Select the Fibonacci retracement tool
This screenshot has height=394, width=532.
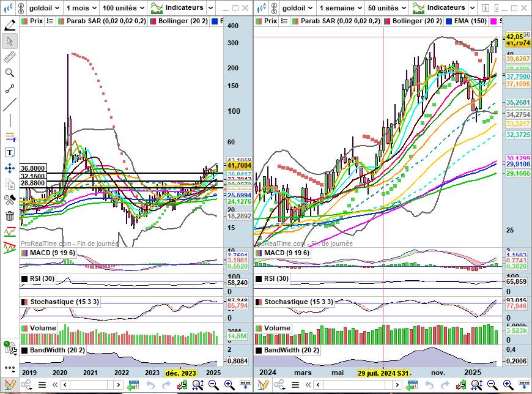click(10, 136)
